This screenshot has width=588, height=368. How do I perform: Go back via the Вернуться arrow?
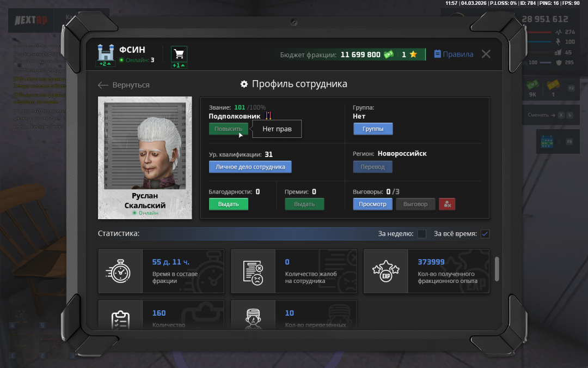tap(124, 85)
